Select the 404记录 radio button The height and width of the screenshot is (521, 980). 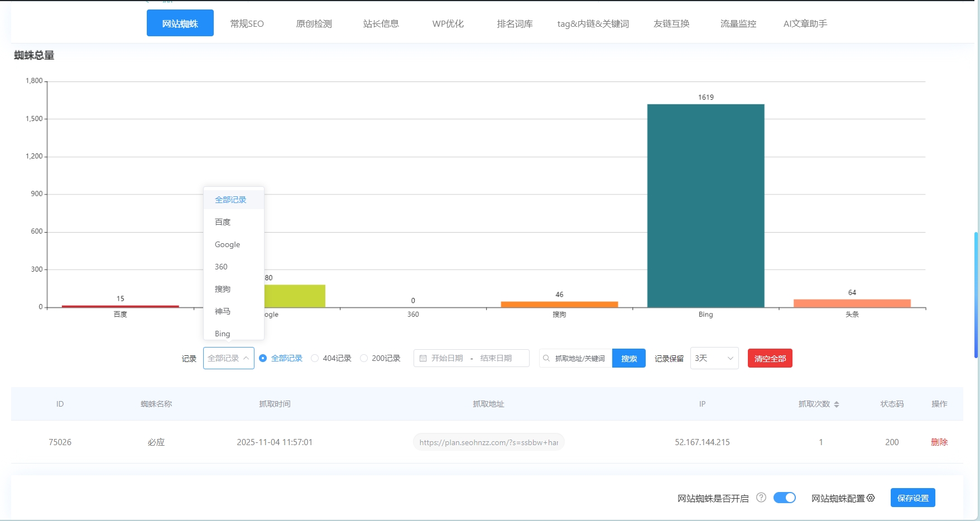(315, 358)
